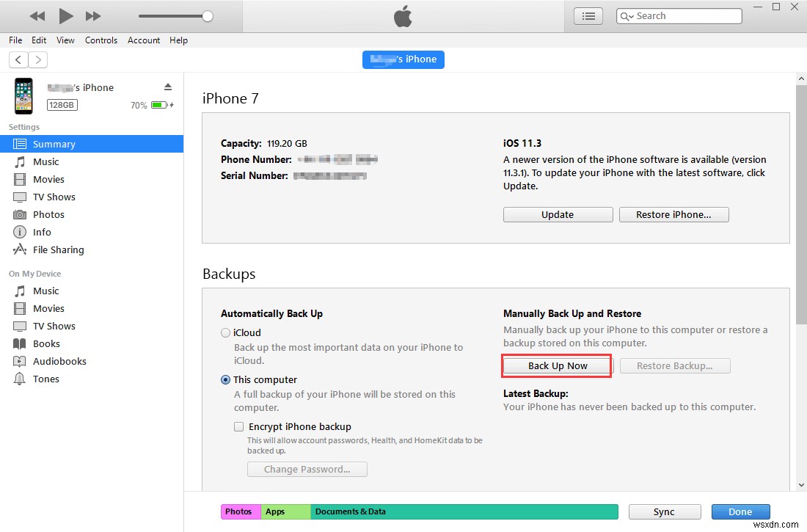Open Info settings for the iPhone
807x532 pixels.
42,232
